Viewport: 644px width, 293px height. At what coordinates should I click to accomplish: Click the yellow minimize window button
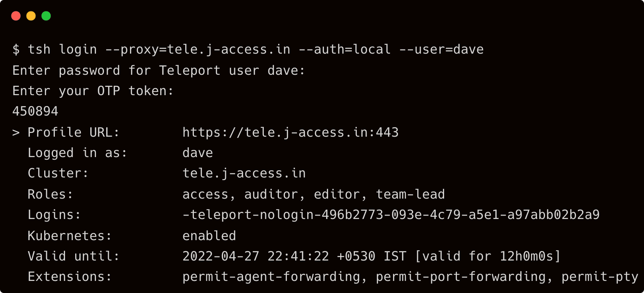(31, 16)
